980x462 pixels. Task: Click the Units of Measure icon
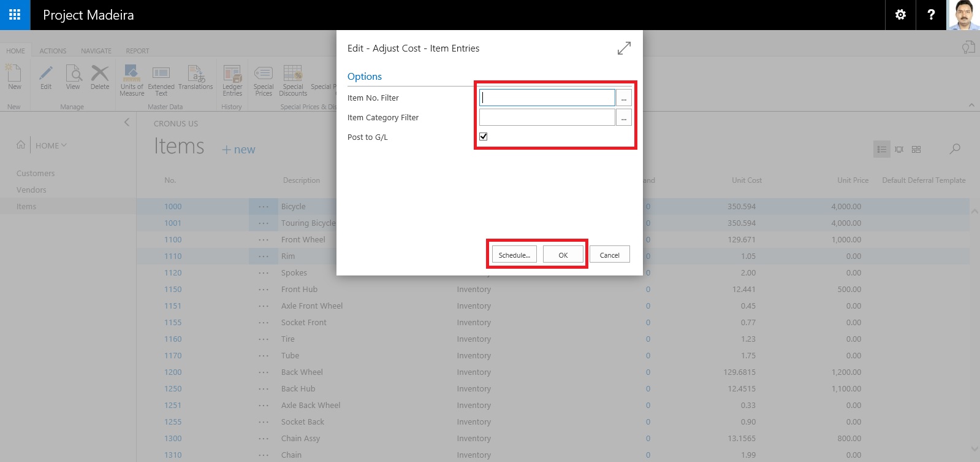click(132, 80)
